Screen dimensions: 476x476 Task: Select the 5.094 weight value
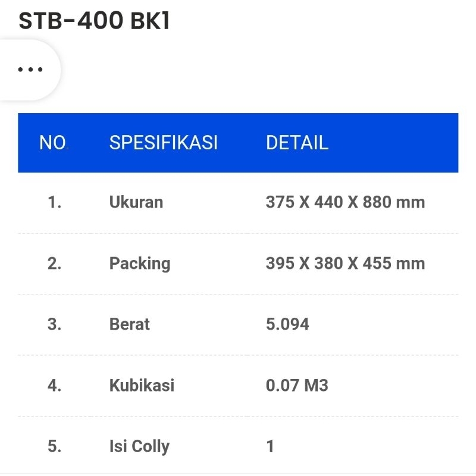[287, 324]
